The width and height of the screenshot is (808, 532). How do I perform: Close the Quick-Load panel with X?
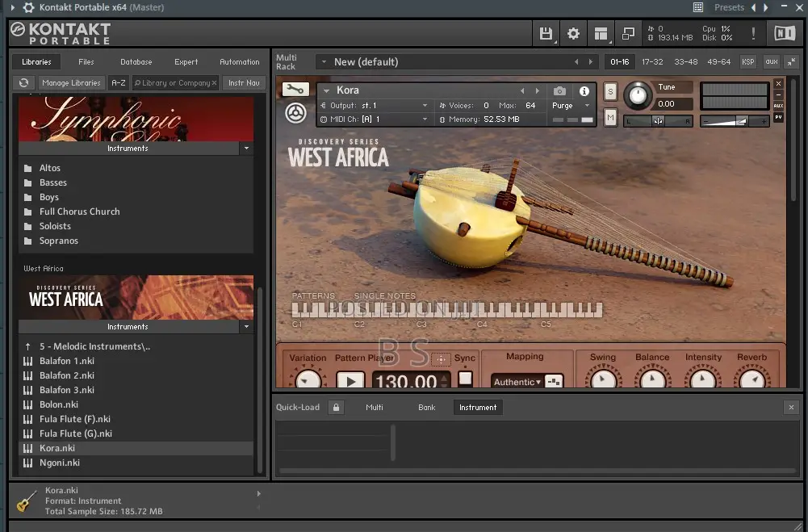tap(792, 407)
